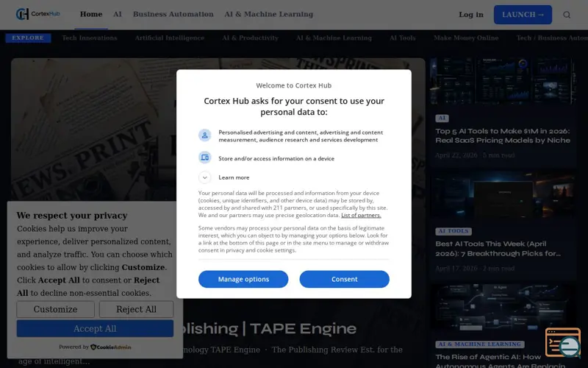Open the Business Automation menu item
588x368 pixels.
point(173,14)
